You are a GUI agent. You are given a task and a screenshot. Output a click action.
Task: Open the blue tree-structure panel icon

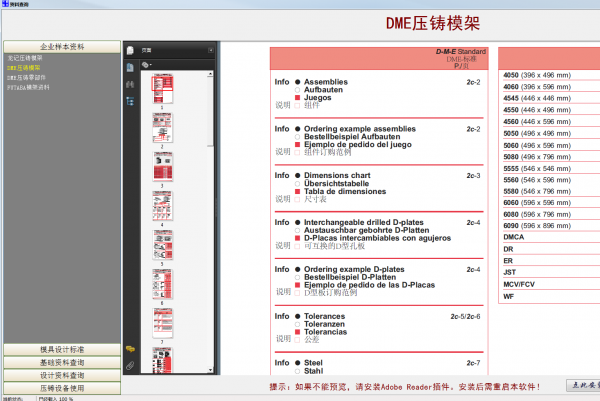click(x=130, y=101)
